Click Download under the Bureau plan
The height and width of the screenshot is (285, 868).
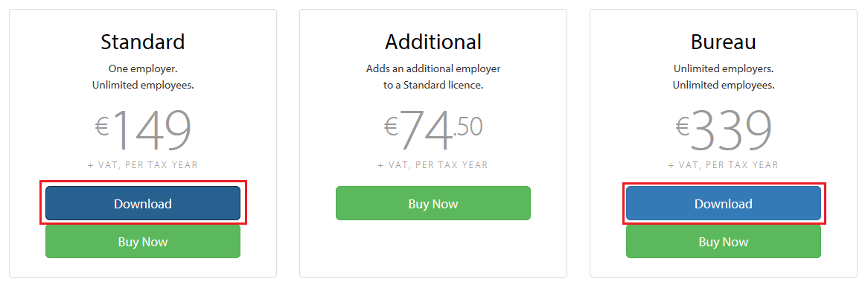(723, 203)
